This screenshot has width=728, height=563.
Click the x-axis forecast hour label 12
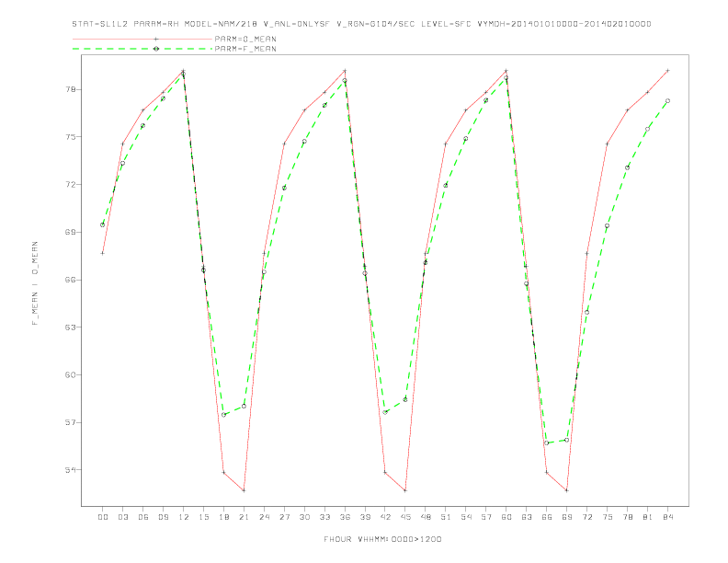coord(184,517)
